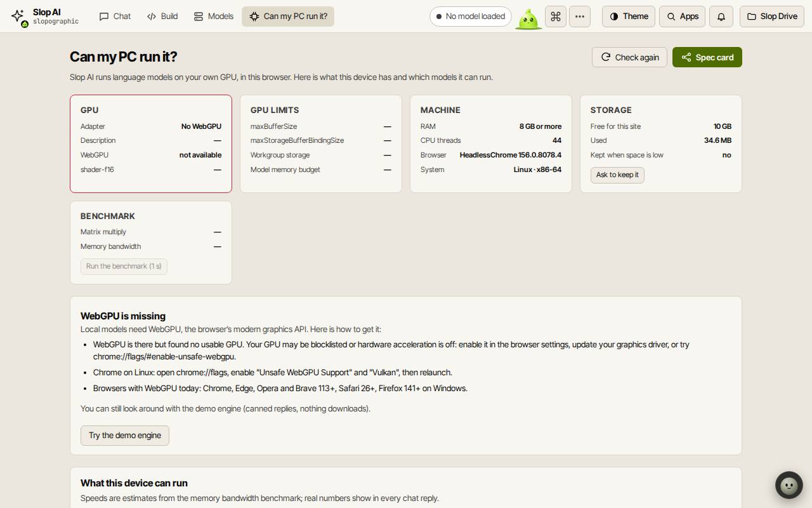This screenshot has height=508, width=812.
Task: Select the GPU info card
Action: 151,144
